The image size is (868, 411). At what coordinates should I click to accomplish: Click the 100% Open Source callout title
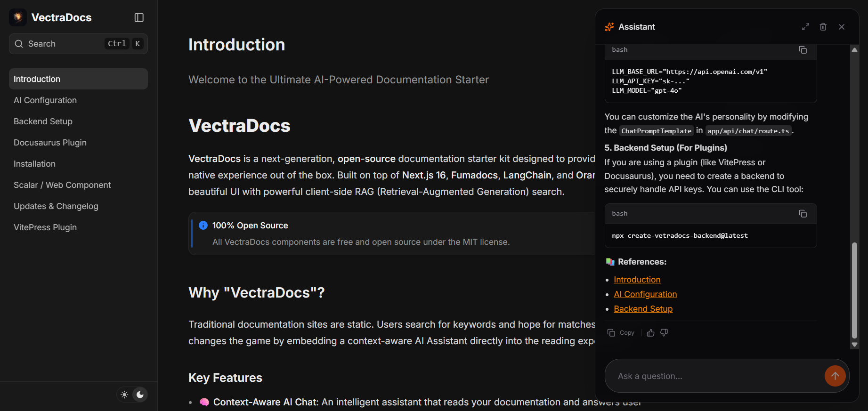click(x=250, y=226)
